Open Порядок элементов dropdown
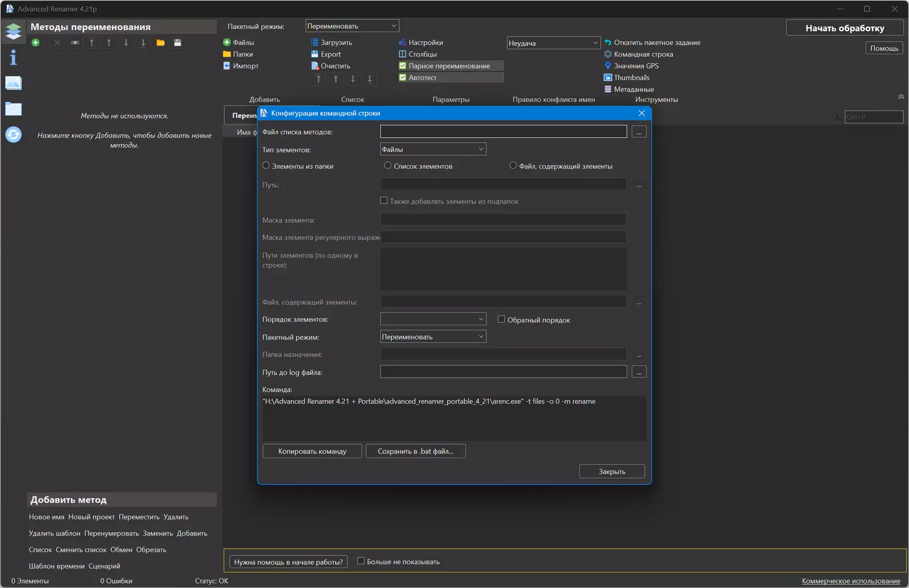This screenshot has height=588, width=909. [433, 319]
